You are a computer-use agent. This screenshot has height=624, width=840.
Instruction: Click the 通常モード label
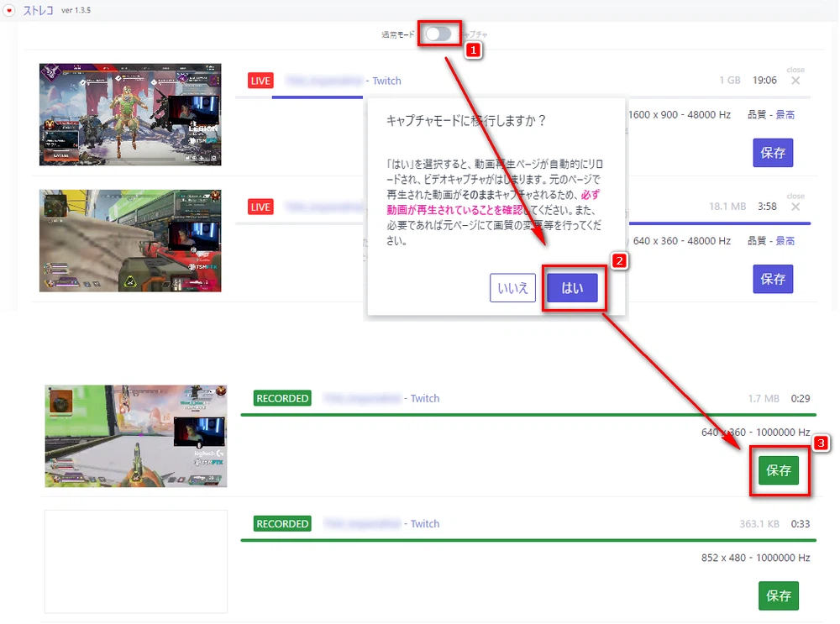(x=397, y=34)
